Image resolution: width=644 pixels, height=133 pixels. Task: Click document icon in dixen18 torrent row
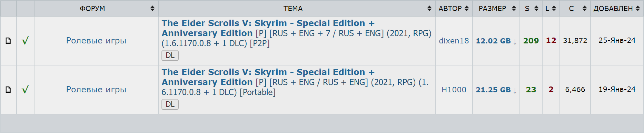pos(8,41)
